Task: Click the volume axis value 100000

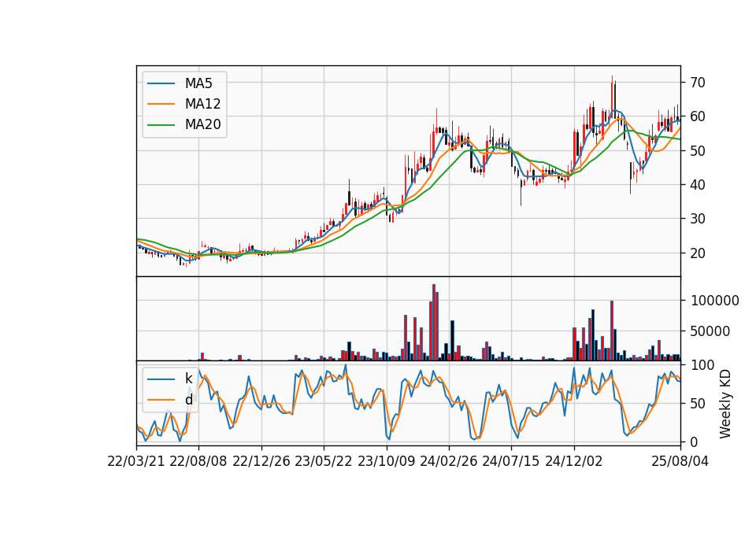Action: (x=715, y=301)
